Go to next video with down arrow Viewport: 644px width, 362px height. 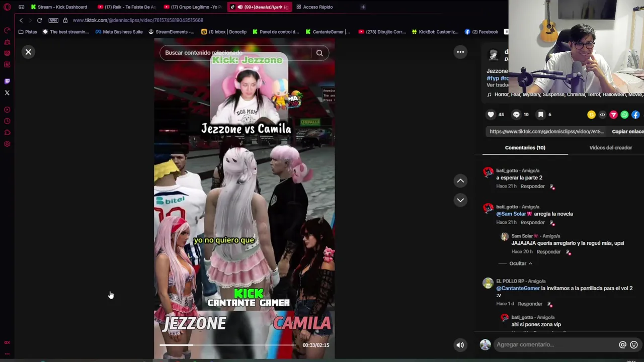[460, 200]
